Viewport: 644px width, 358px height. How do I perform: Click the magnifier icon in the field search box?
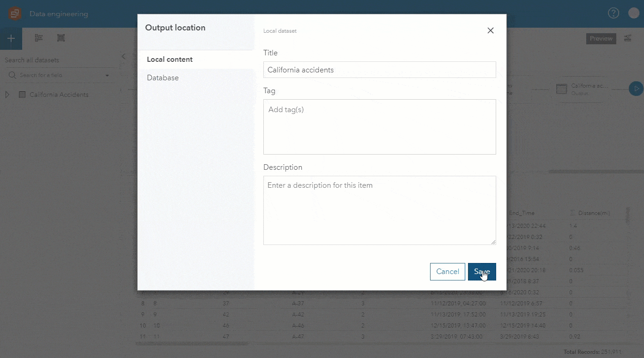coord(11,75)
